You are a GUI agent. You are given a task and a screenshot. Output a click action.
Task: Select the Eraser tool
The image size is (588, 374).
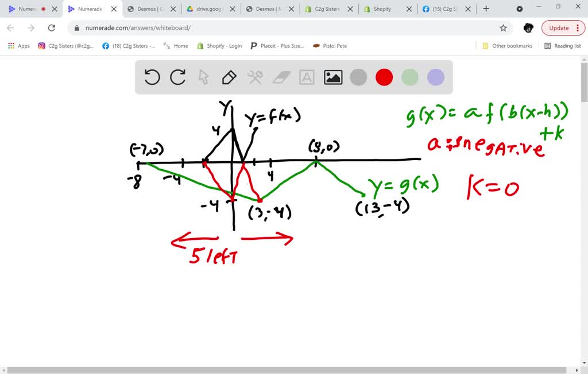(281, 77)
